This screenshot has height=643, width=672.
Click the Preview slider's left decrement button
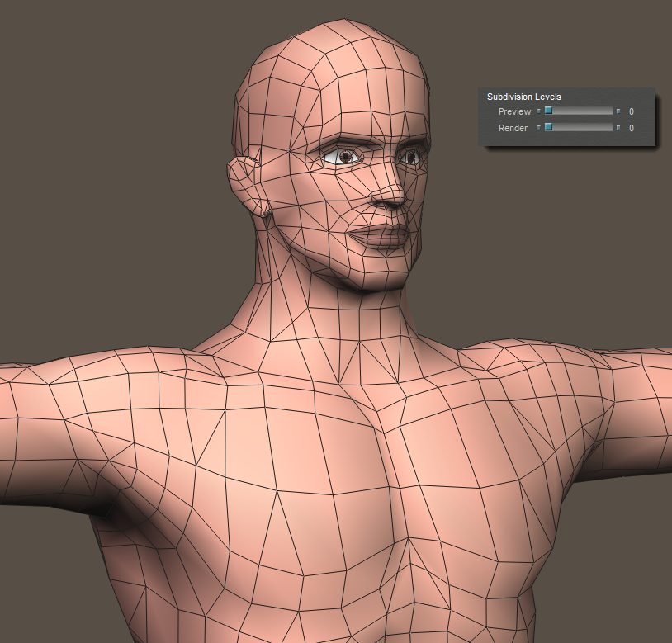coord(538,111)
